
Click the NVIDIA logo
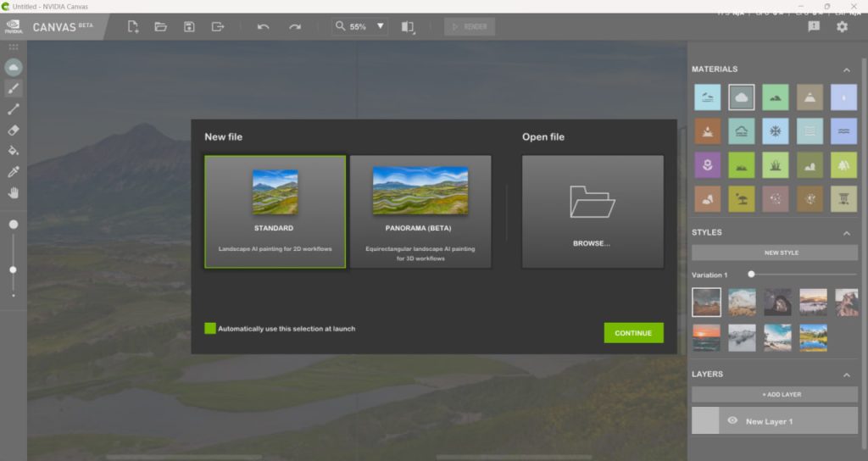point(14,26)
